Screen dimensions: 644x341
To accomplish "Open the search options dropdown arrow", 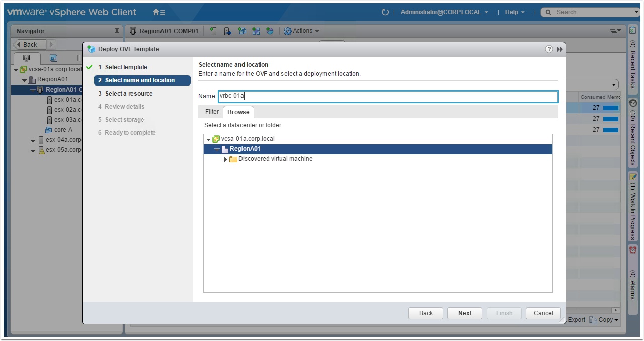I will pos(637,12).
